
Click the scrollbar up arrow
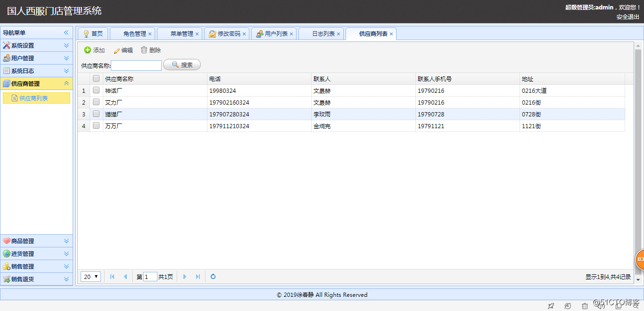638,46
